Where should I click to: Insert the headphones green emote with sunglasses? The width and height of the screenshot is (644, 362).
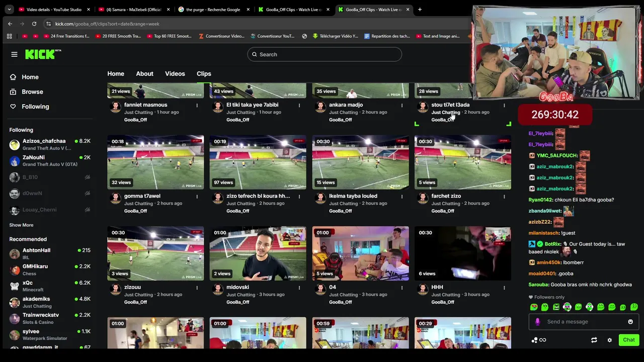click(x=567, y=307)
